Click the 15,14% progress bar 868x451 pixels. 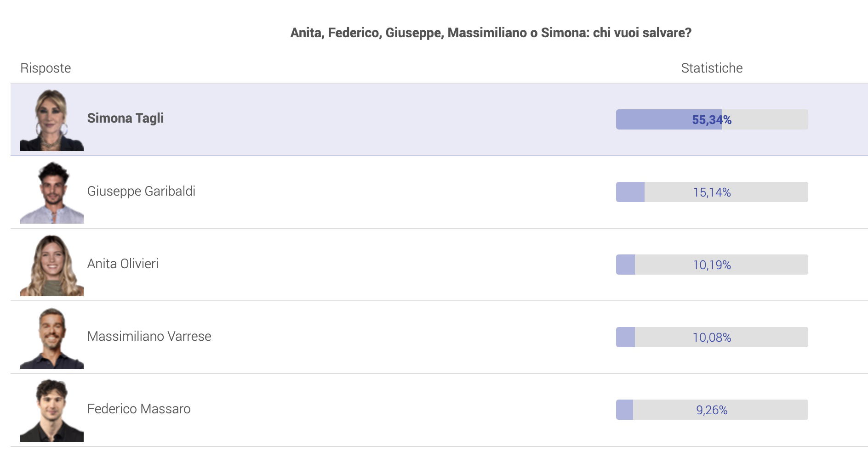coord(712,192)
